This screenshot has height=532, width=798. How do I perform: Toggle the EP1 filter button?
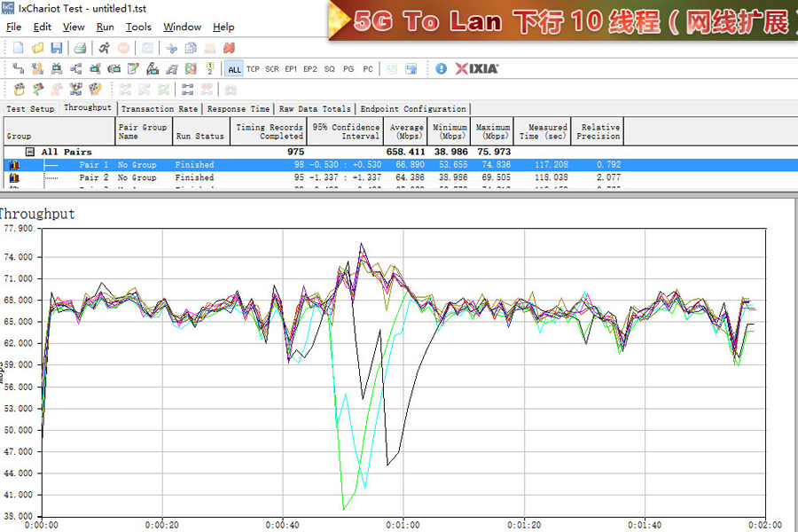291,69
